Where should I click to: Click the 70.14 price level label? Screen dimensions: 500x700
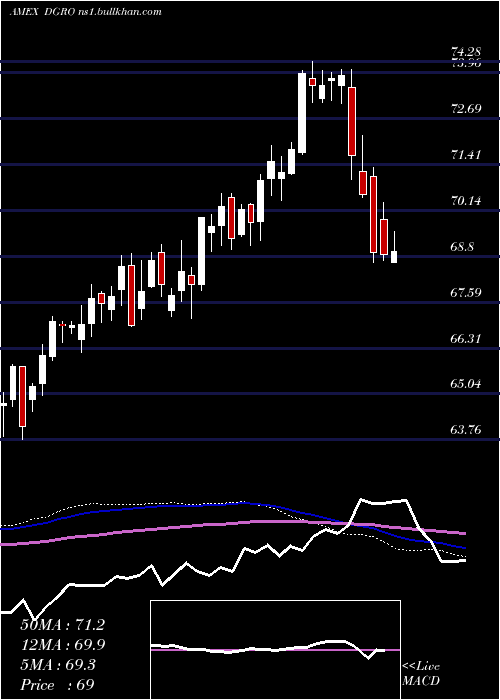[x=466, y=201]
